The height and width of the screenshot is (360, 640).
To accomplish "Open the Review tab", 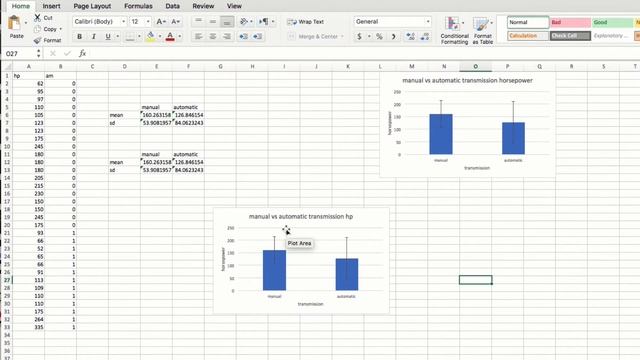I will pos(203,6).
